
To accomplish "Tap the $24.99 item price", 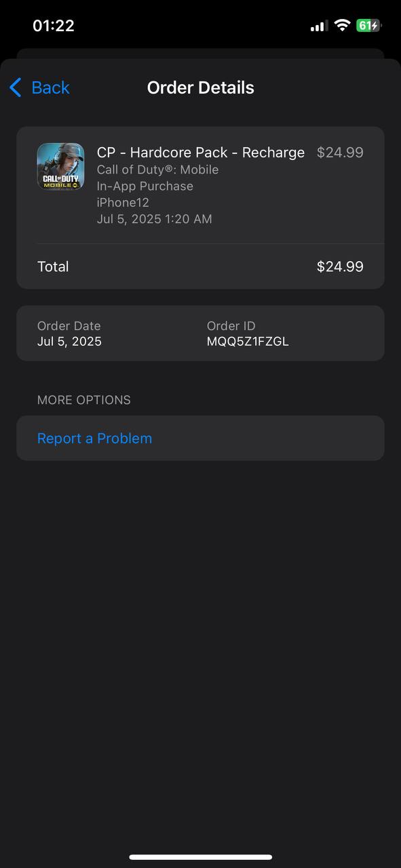I will tap(340, 152).
